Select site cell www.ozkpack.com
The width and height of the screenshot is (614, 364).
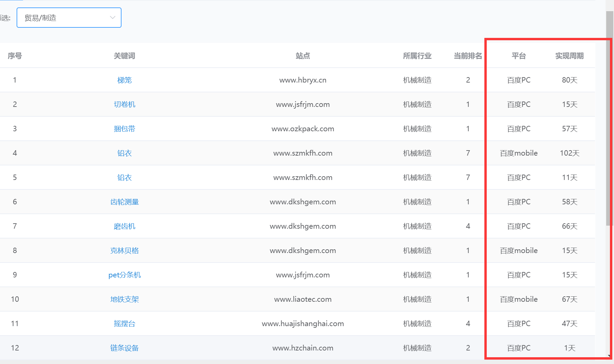point(303,129)
